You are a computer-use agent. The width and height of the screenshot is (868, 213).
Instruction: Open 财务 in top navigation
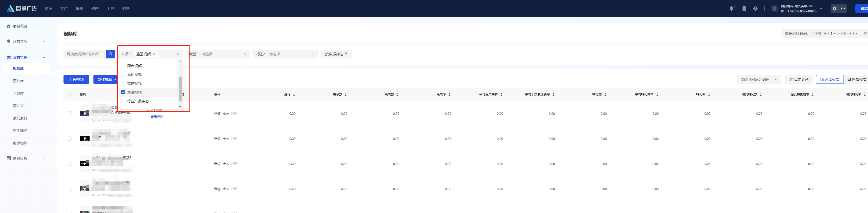click(x=126, y=9)
